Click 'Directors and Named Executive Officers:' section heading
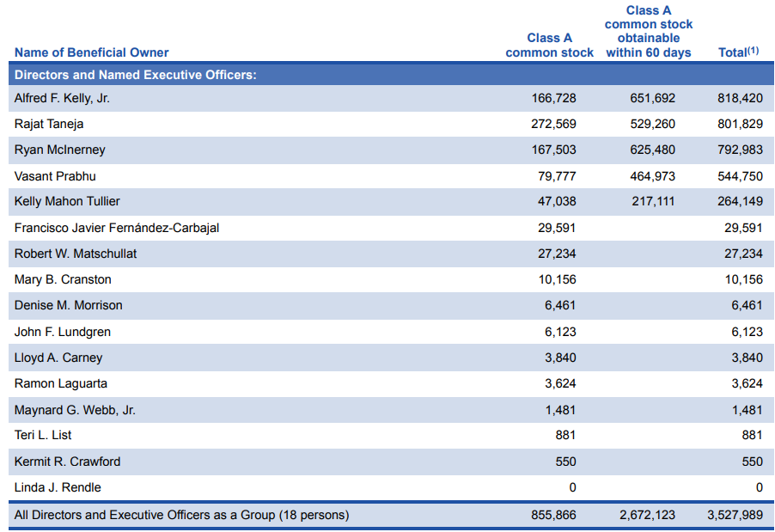Viewport: 775px width, 532px height. tap(136, 75)
